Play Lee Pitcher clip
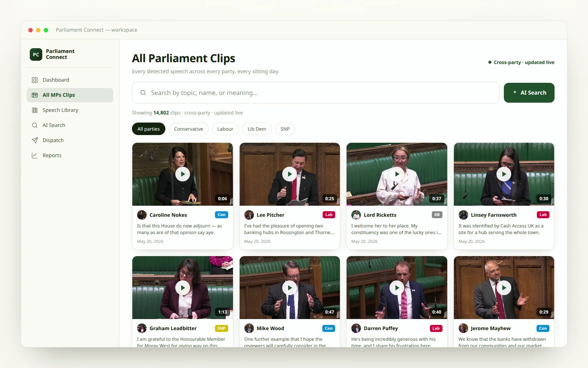588x368 pixels. (290, 174)
